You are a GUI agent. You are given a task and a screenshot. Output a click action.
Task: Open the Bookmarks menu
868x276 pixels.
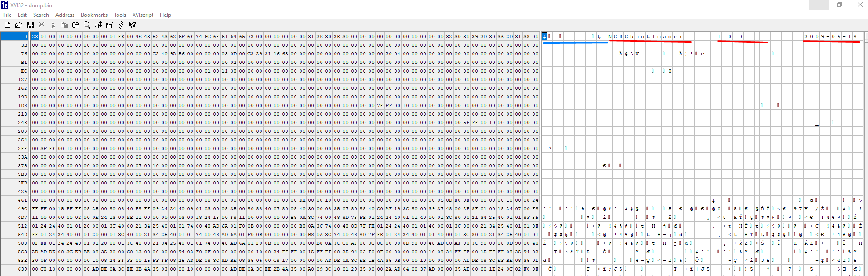pos(94,15)
